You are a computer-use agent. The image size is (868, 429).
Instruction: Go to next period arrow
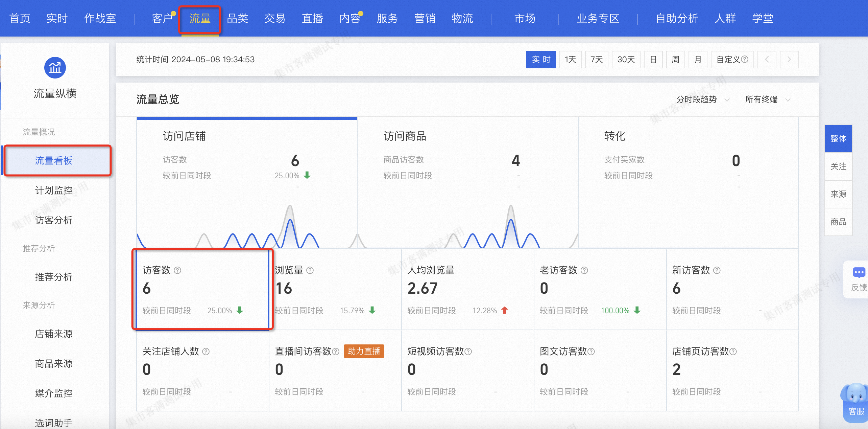789,60
